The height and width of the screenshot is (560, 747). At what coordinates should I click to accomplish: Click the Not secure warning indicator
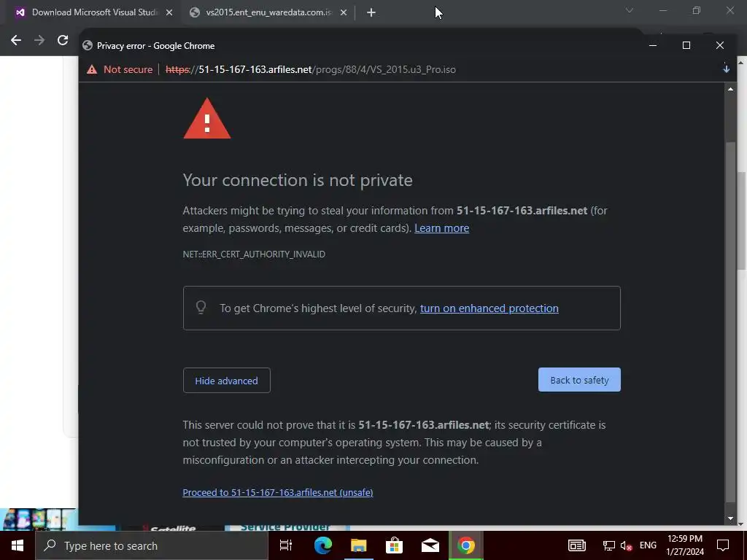coord(120,69)
